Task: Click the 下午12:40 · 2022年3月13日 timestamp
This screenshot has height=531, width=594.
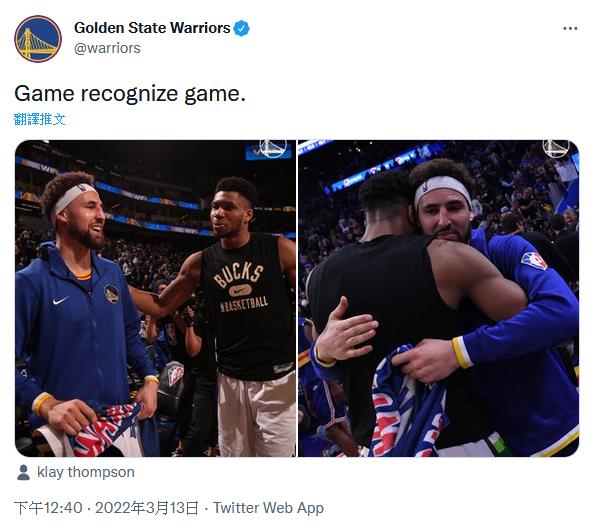Action: point(106,508)
